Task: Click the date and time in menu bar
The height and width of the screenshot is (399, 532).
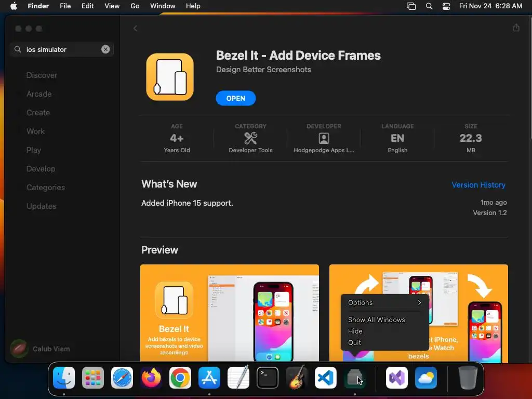Action: click(x=490, y=6)
